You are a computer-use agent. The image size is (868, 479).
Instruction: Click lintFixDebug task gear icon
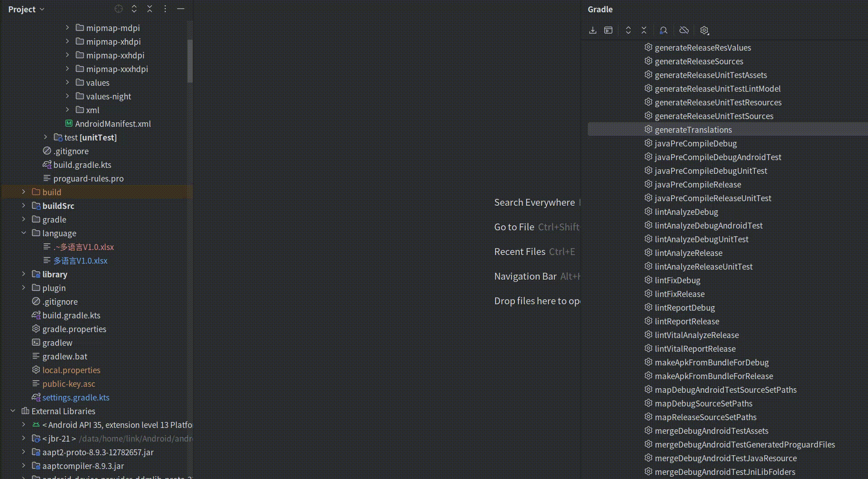(x=648, y=280)
